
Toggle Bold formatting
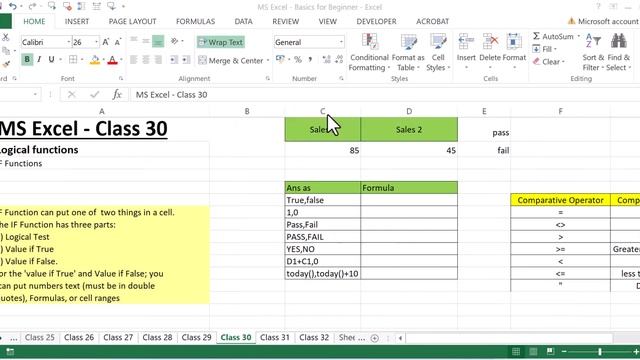pos(27,60)
